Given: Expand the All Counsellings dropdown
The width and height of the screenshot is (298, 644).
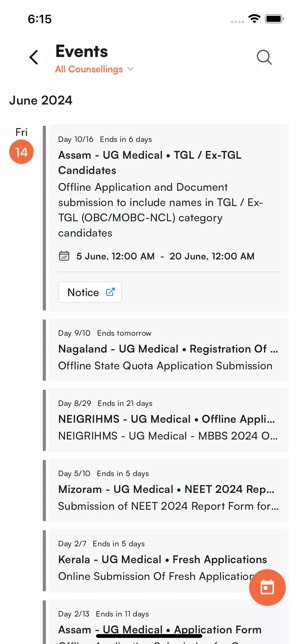Looking at the screenshot, I should point(94,69).
